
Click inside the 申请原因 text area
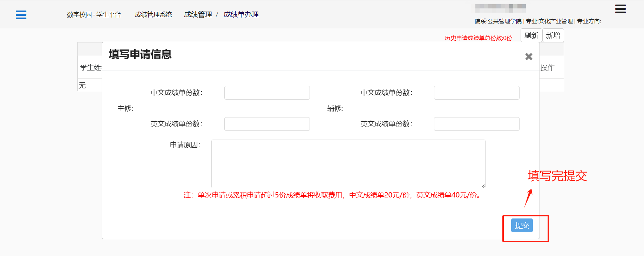pyautogui.click(x=348, y=164)
